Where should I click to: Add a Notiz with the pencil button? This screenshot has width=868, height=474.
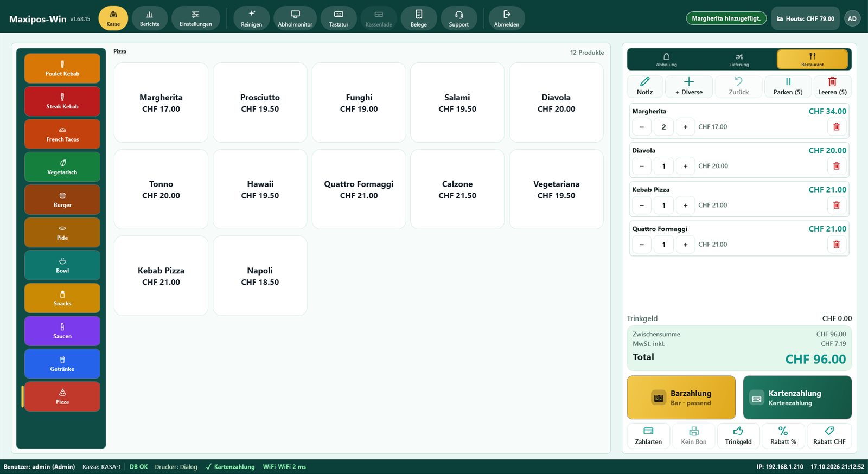(x=645, y=86)
